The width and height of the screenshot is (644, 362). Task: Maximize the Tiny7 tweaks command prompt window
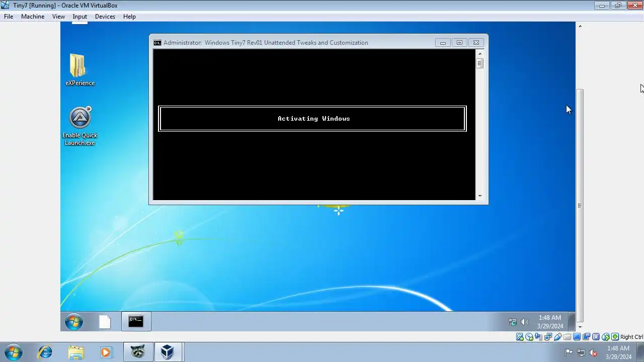point(459,43)
